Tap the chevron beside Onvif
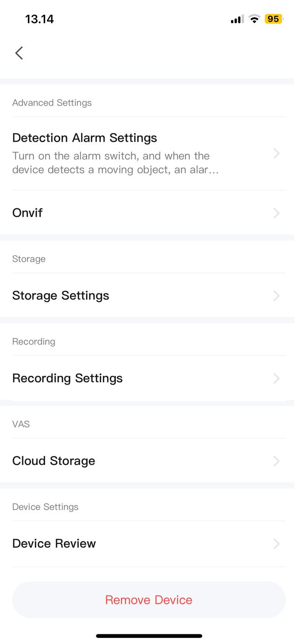This screenshot has width=298, height=644. click(x=277, y=213)
